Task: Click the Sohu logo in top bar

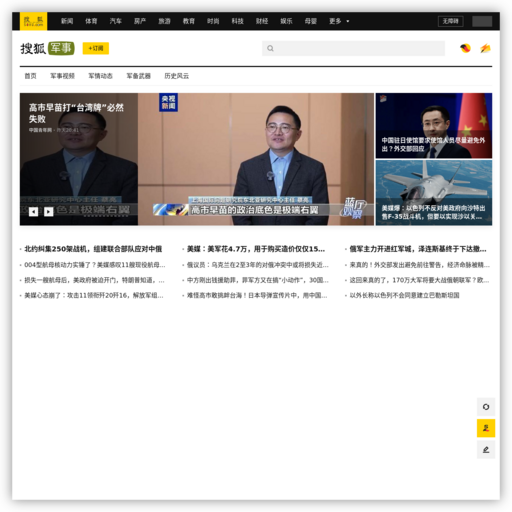Action: (x=33, y=21)
